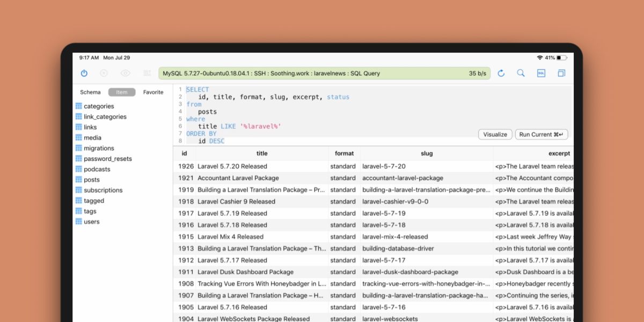
Task: Click the cancel query circle icon
Action: pos(104,73)
